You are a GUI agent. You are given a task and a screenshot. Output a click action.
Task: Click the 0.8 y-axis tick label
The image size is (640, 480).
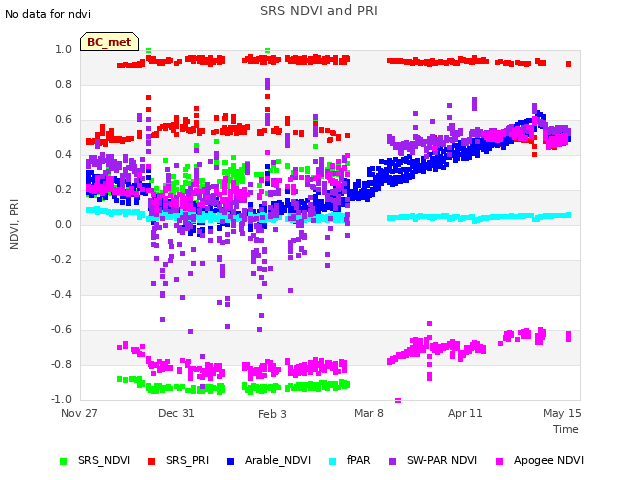pos(63,84)
